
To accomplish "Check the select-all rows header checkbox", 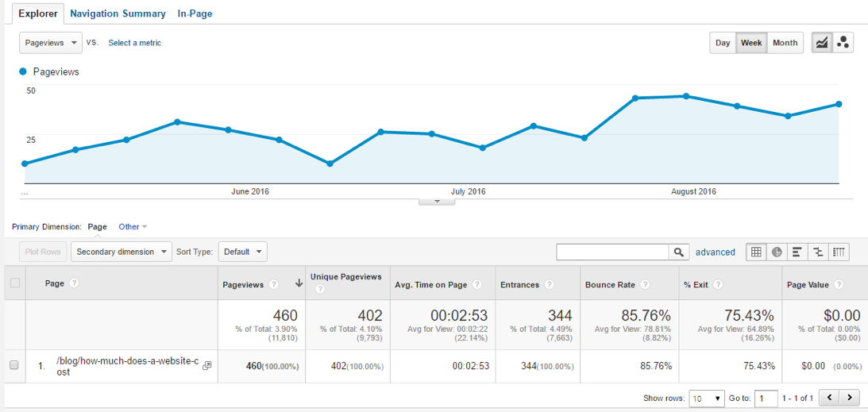I will (14, 283).
